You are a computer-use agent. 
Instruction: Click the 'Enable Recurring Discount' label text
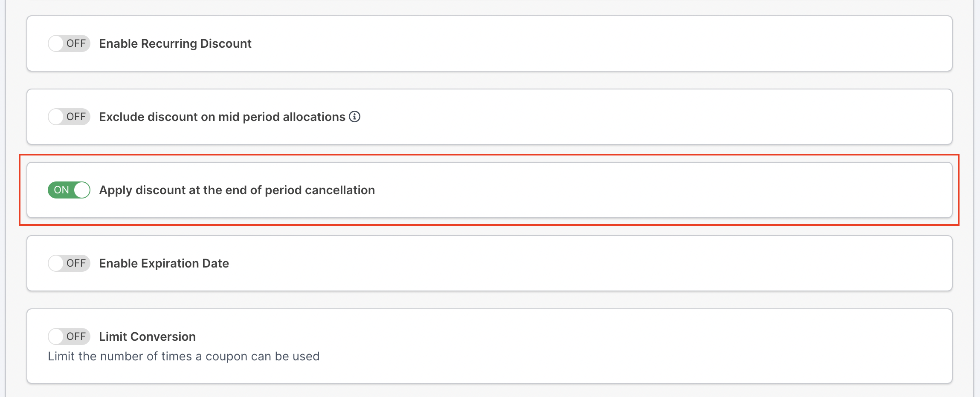pos(175,43)
